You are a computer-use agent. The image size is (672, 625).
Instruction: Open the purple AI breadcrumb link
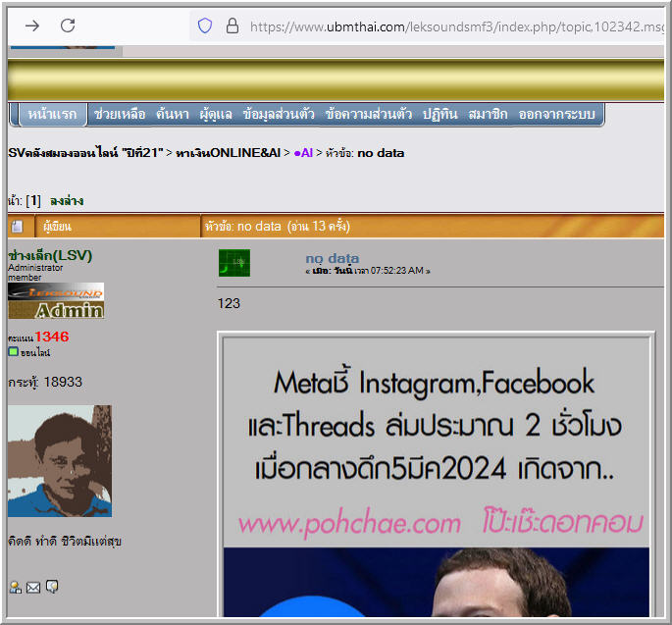coord(303,153)
